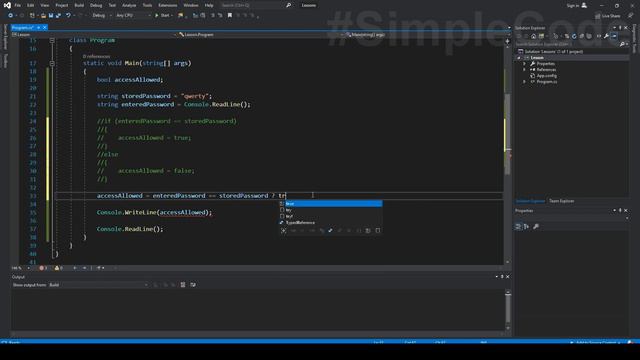Screen dimensions: 640x360
Task: Click the Collapse All icon in Solution Explorer
Action: (x=582, y=36)
